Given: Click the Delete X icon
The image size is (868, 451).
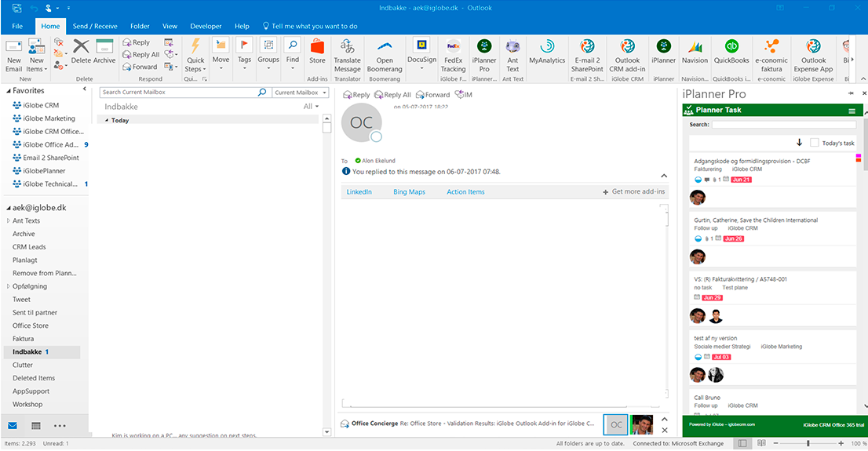Looking at the screenshot, I should point(81,46).
